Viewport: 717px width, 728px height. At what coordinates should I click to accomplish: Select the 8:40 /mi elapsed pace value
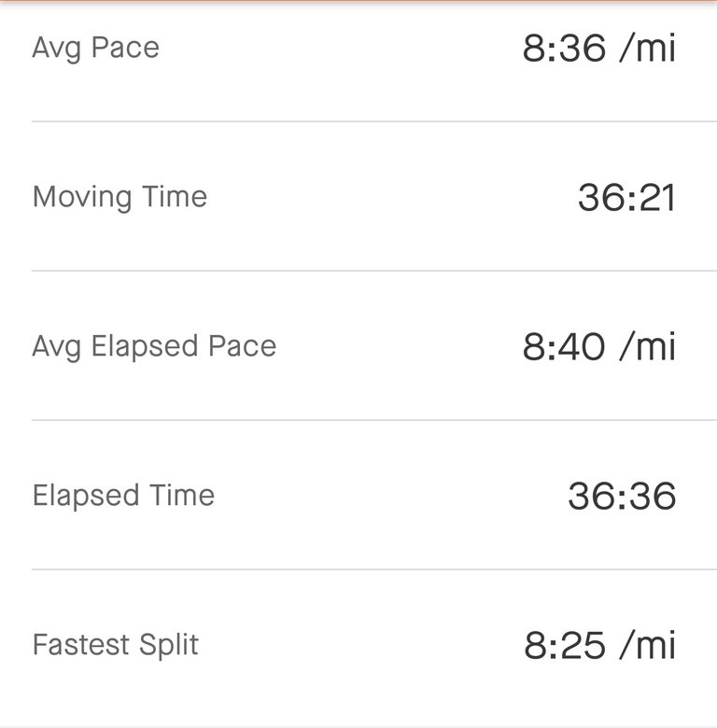tap(598, 346)
